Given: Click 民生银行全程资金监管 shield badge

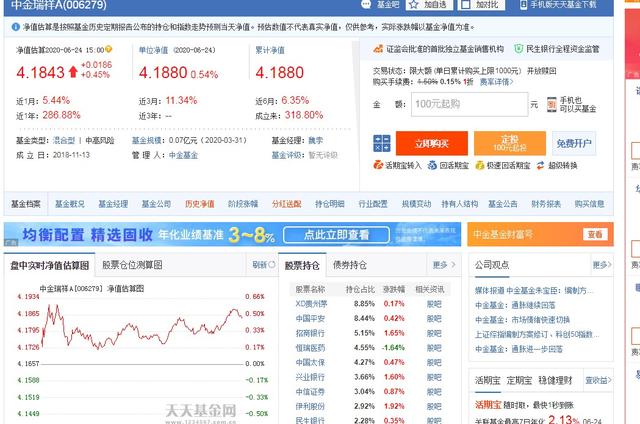Looking at the screenshot, I should [x=556, y=49].
